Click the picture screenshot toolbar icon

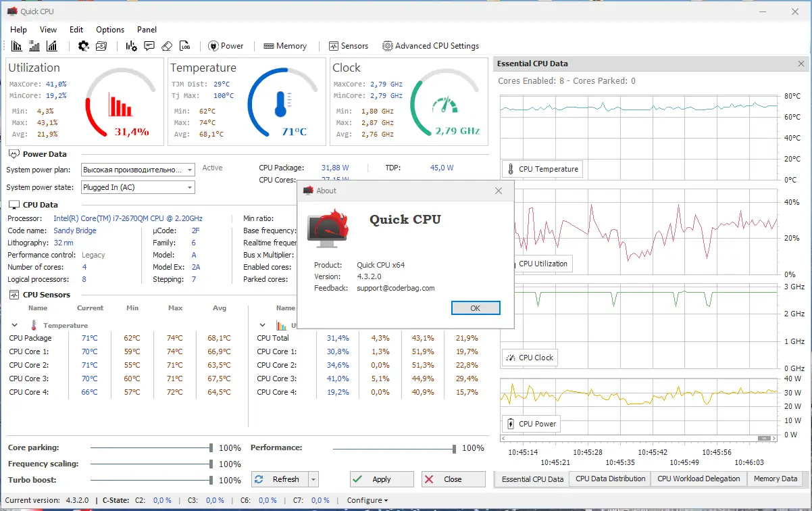pos(101,46)
